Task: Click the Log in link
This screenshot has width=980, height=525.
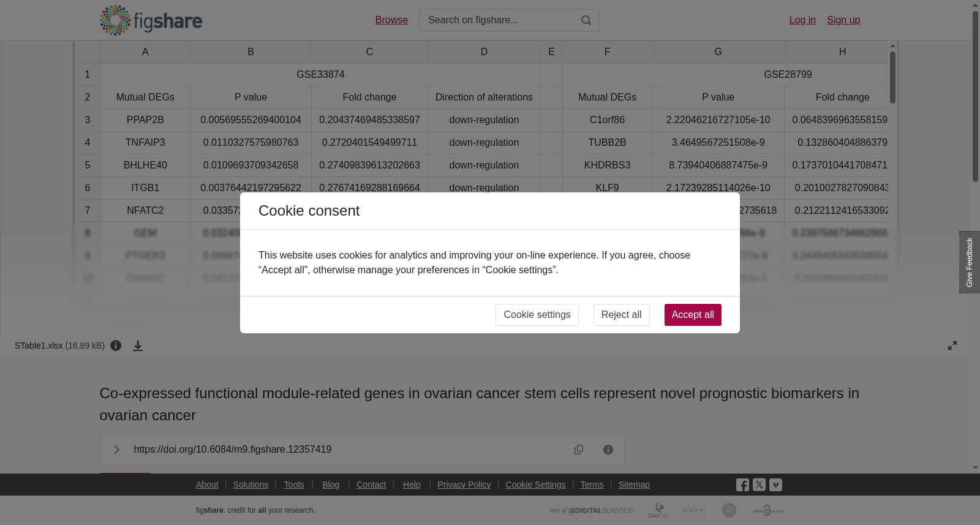Action: 802,20
